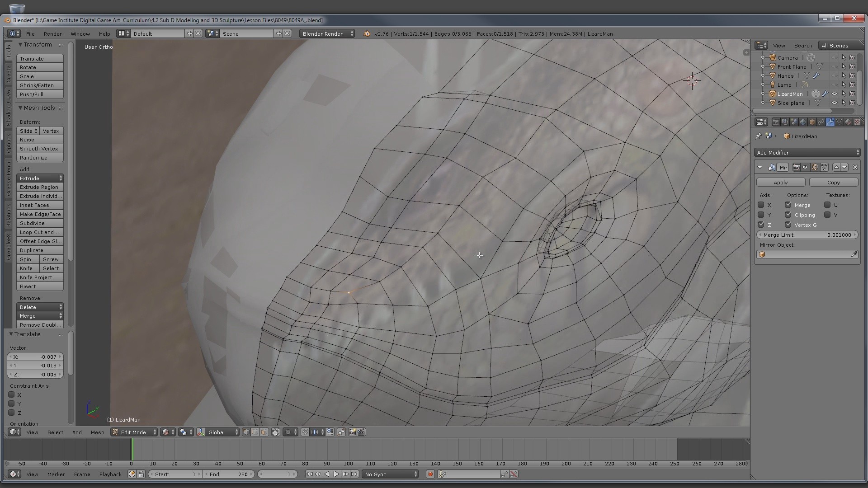Click OpenGL render image camera icon
The width and height of the screenshot is (868, 488).
(353, 432)
